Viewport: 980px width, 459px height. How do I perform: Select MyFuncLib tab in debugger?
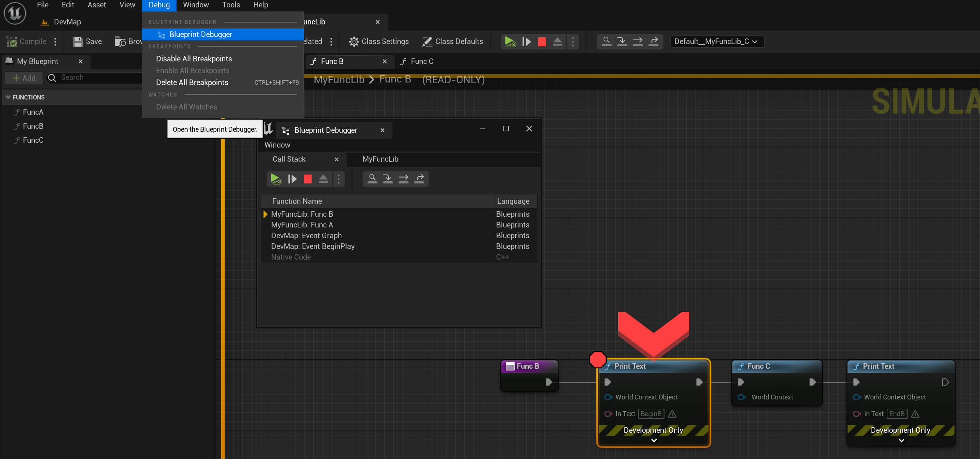(x=380, y=159)
